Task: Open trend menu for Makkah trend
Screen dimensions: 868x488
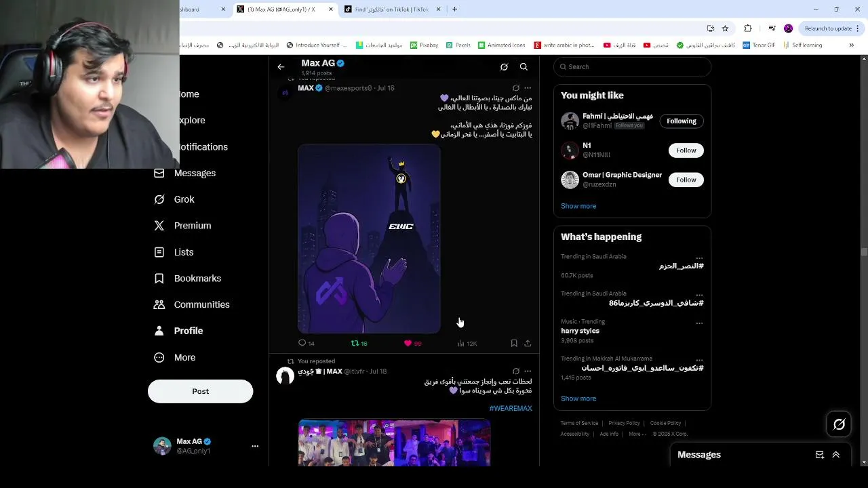Action: tap(699, 360)
